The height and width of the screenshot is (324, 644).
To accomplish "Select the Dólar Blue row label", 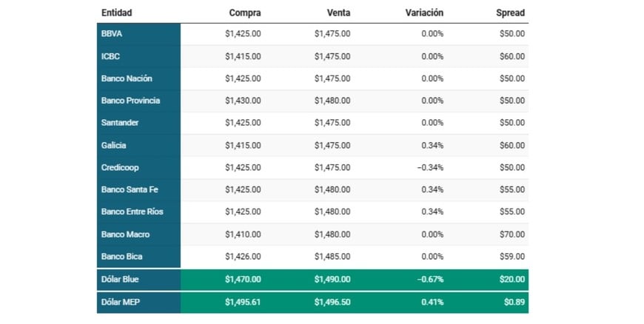I will pyautogui.click(x=120, y=280).
